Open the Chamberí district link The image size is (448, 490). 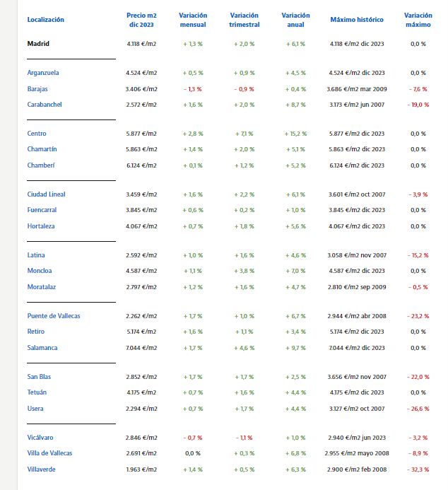(40, 165)
